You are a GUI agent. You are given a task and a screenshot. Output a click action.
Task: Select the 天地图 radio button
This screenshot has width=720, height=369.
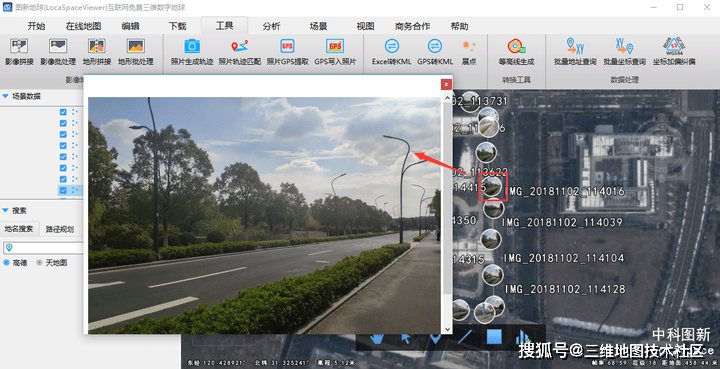coord(39,263)
